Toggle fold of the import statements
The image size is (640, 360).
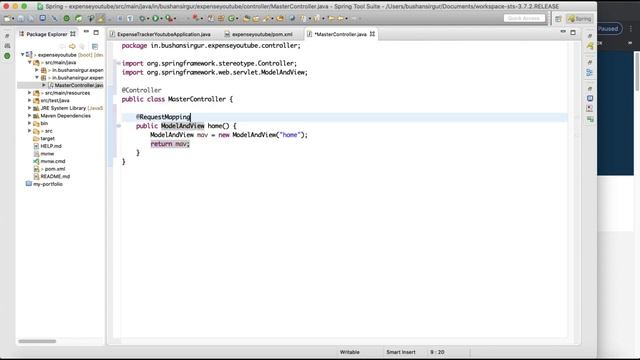(x=118, y=63)
